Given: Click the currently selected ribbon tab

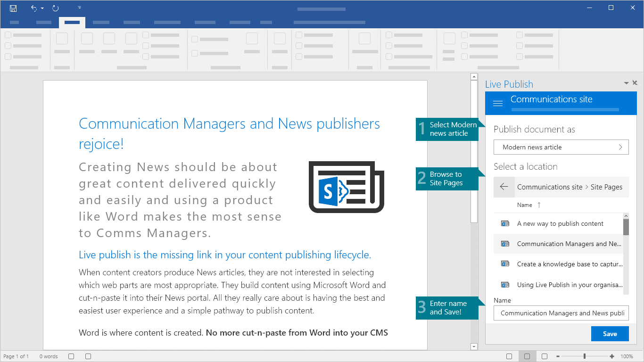Looking at the screenshot, I should click(72, 22).
